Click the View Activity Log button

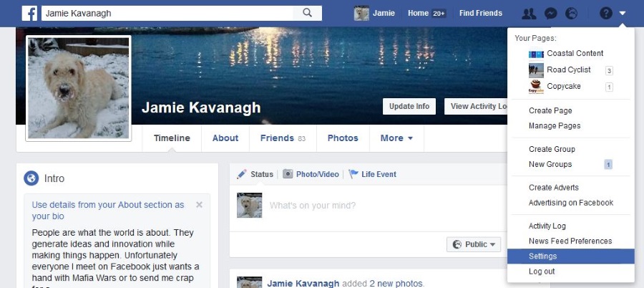[x=477, y=106]
